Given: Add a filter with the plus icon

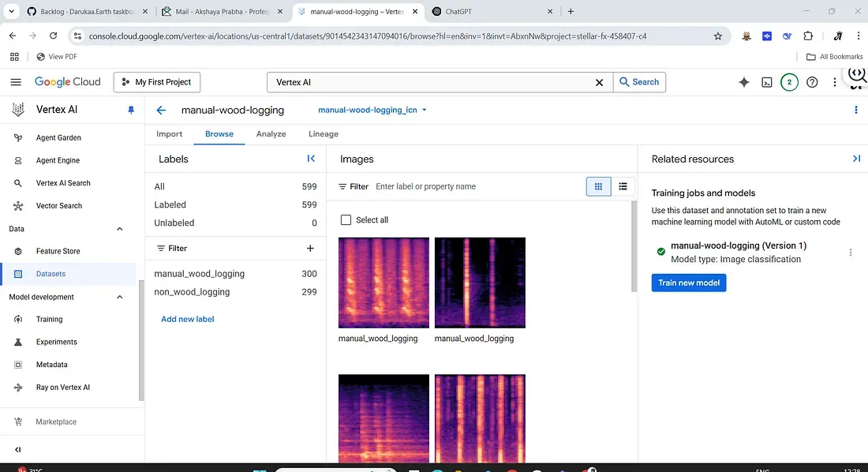Looking at the screenshot, I should pos(310,248).
